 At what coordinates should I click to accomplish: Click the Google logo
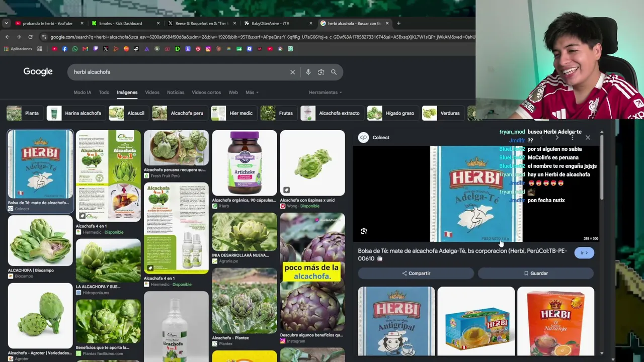point(38,72)
